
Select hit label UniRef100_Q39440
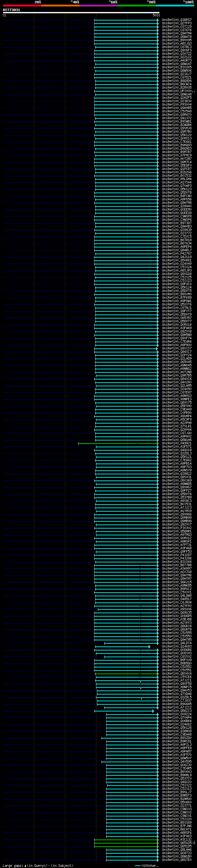pyautogui.click(x=176, y=206)
